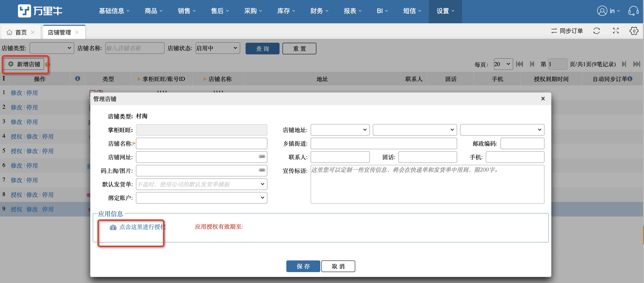Switch to the 店铺管理 tab
This screenshot has width=644, height=283.
[x=59, y=32]
